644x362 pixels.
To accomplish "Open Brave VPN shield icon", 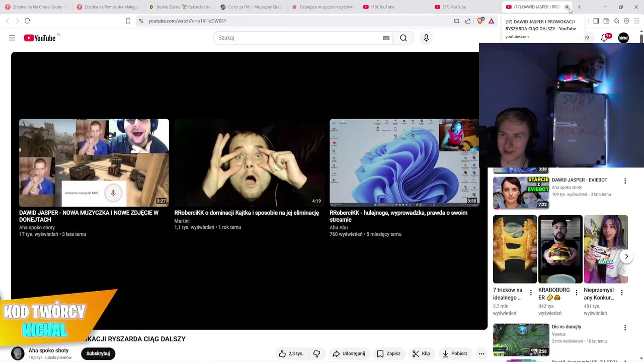I will point(626,21).
